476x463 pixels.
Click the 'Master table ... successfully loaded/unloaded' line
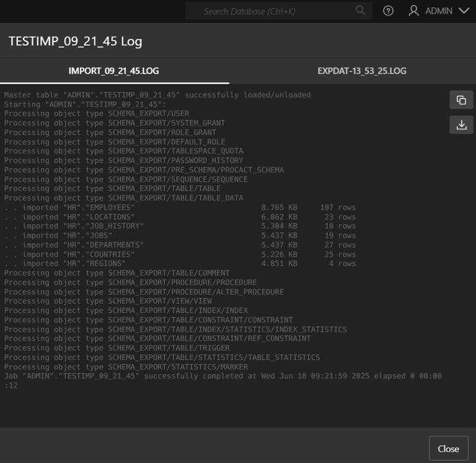click(x=157, y=95)
